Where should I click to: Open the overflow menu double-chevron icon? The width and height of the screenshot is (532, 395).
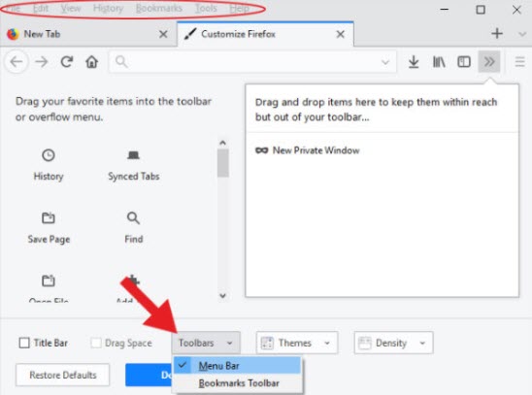click(489, 62)
